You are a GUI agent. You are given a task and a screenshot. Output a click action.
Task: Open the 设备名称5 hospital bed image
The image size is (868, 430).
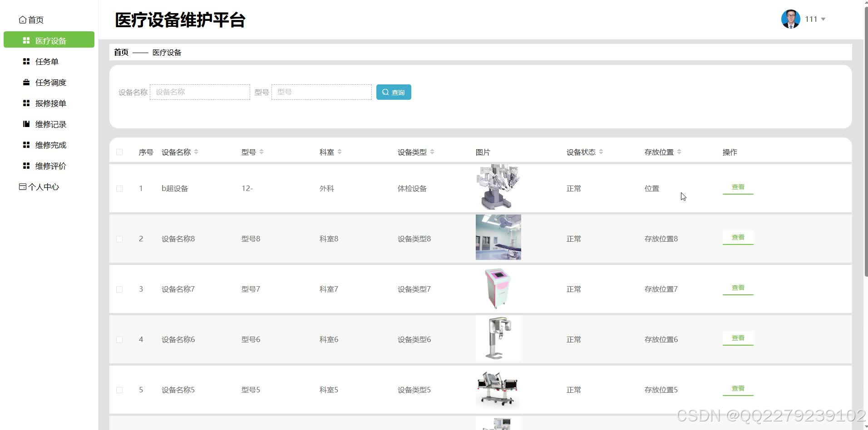(498, 388)
